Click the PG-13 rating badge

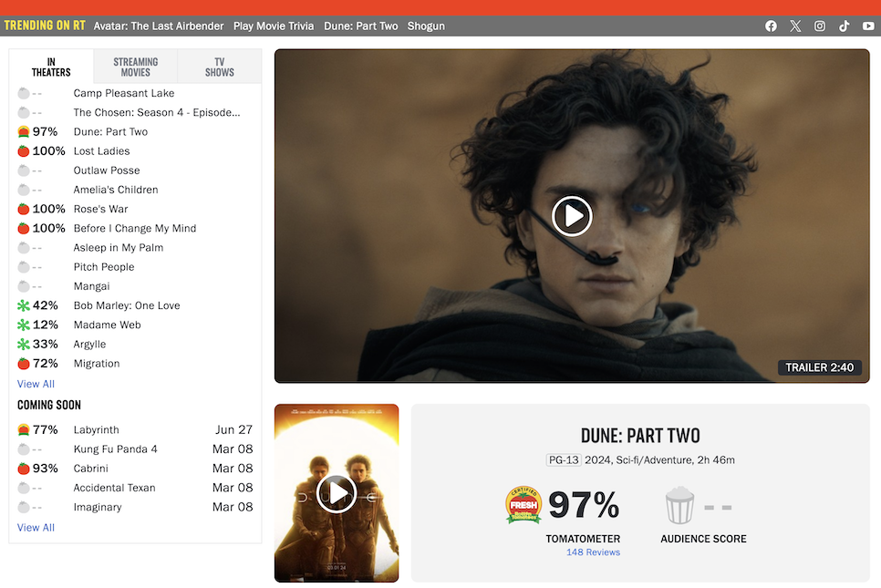click(x=564, y=460)
